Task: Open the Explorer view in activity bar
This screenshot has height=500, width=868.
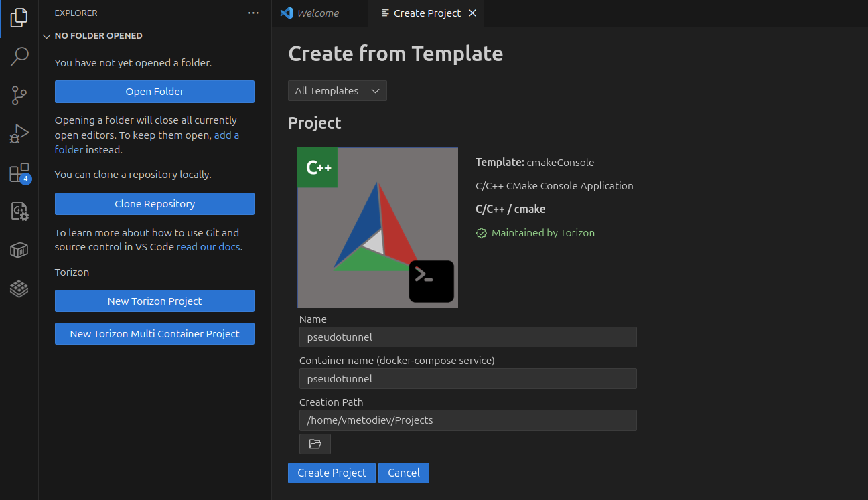Action: coord(19,18)
